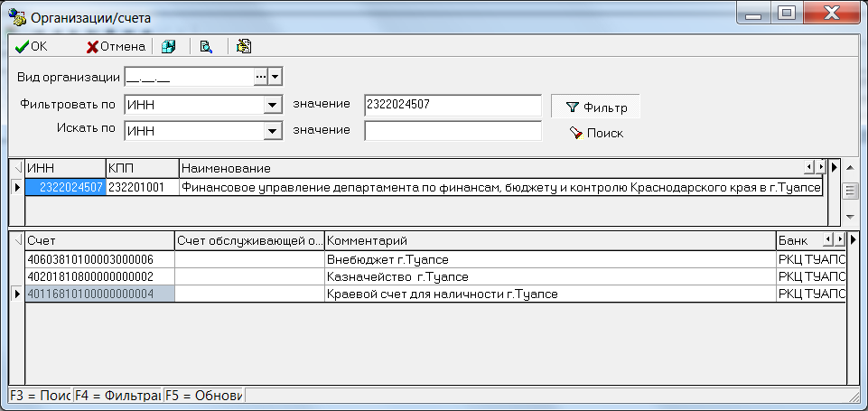The height and width of the screenshot is (411, 868).
Task: Open the Вид организации dropdown arrow
Action: coord(275,78)
